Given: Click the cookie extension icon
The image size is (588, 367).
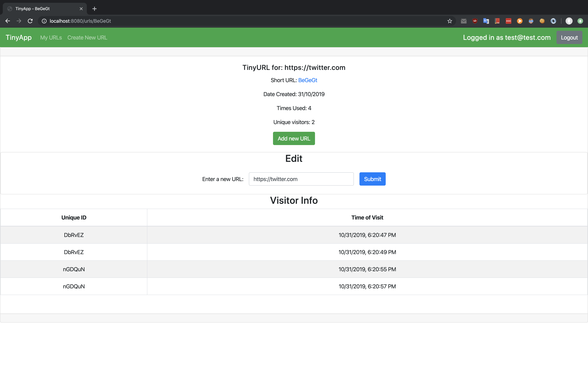Looking at the screenshot, I should 542,21.
